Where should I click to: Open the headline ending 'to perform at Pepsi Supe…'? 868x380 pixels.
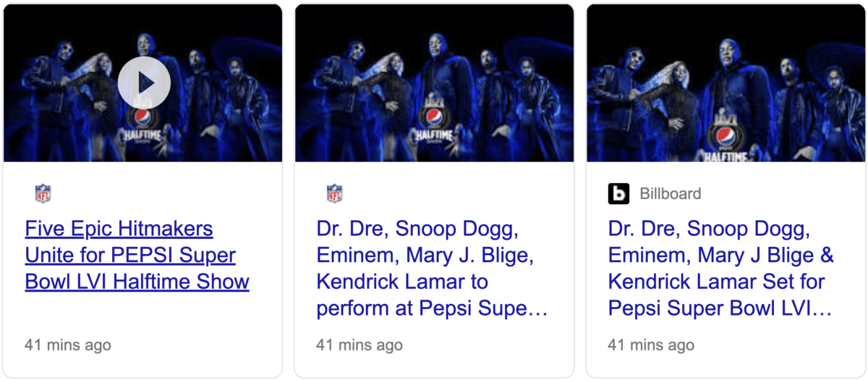coord(431,269)
